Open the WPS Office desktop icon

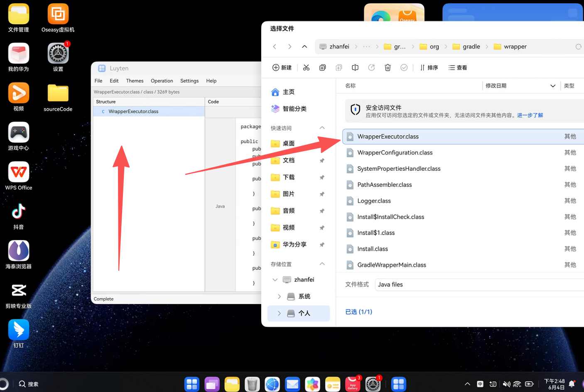click(x=19, y=176)
